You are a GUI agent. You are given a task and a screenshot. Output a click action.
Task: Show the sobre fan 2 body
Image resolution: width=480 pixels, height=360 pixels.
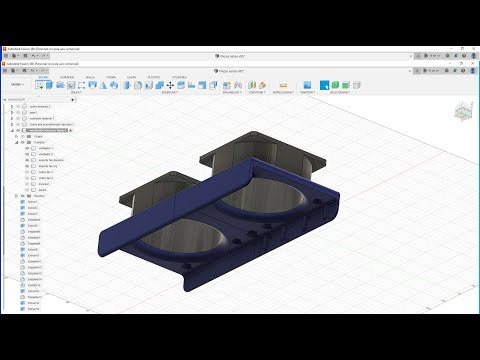coord(27,178)
